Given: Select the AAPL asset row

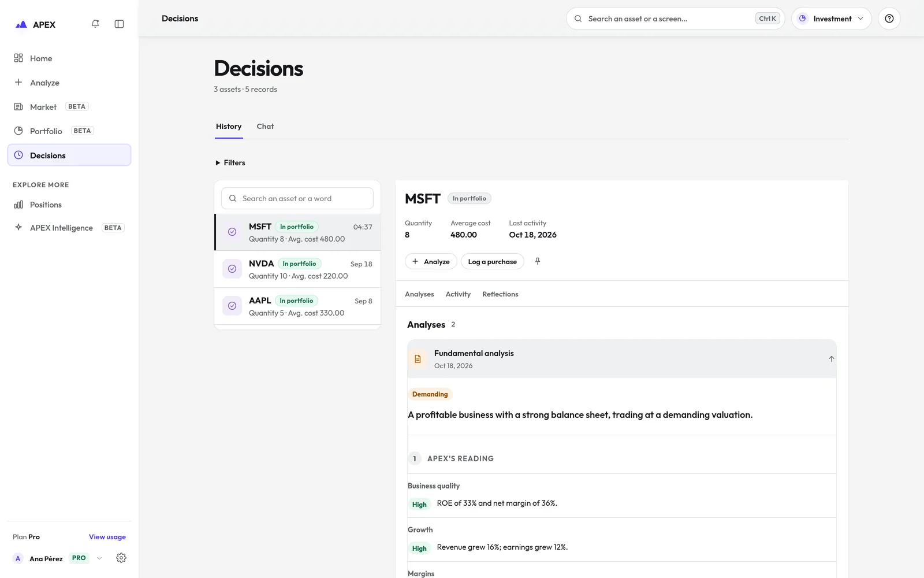Looking at the screenshot, I should pos(297,306).
